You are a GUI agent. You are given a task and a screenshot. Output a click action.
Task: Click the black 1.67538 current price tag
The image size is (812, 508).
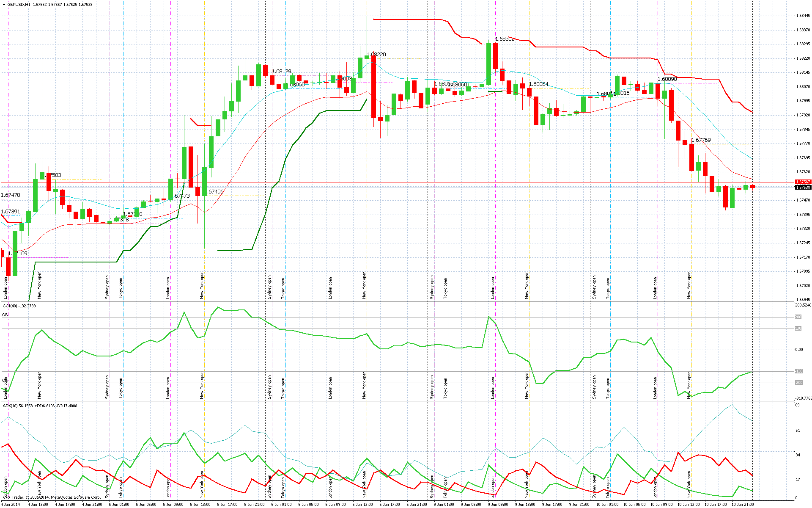pyautogui.click(x=803, y=187)
